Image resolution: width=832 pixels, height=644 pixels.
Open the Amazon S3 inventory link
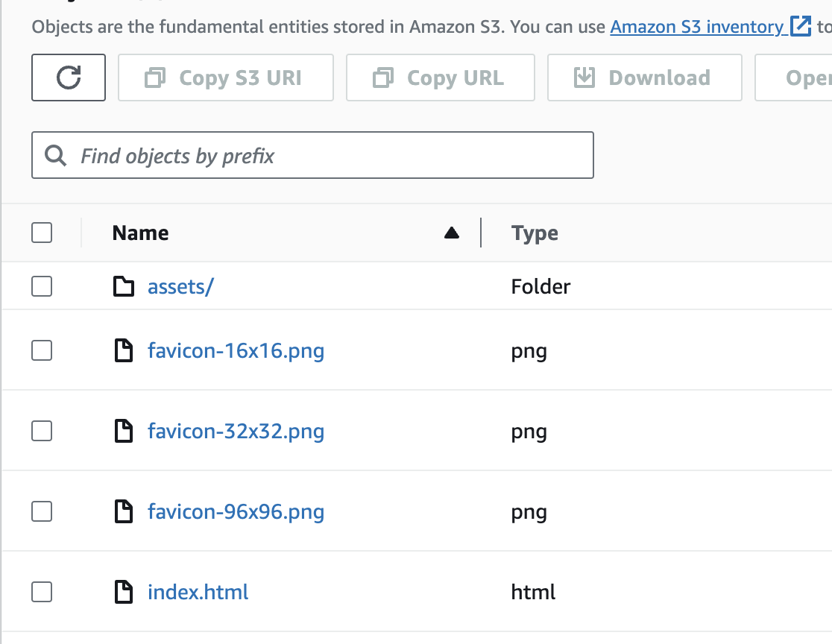(x=696, y=27)
